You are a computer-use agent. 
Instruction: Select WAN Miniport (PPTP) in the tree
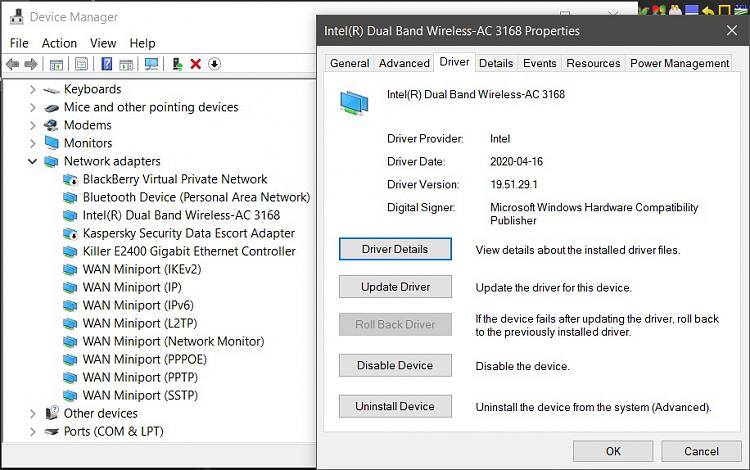140,378
